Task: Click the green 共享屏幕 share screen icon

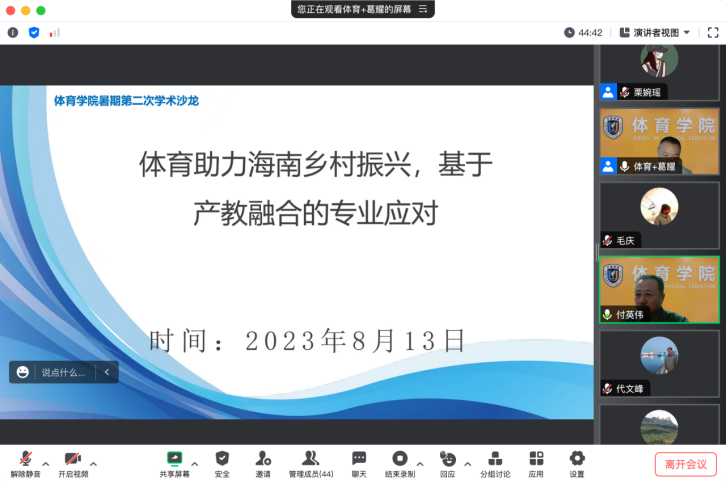Action: 174,458
